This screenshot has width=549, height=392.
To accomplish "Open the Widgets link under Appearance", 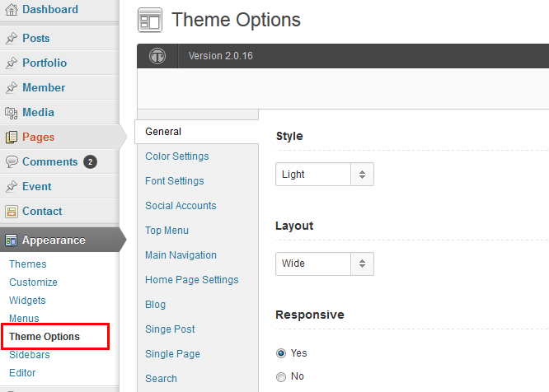I will click(x=27, y=301).
